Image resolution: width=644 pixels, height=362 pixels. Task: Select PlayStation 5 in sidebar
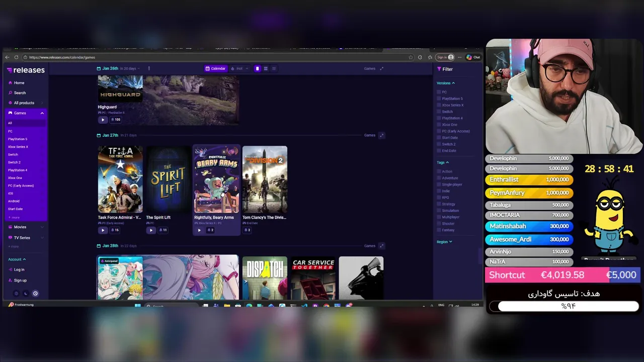pyautogui.click(x=18, y=139)
